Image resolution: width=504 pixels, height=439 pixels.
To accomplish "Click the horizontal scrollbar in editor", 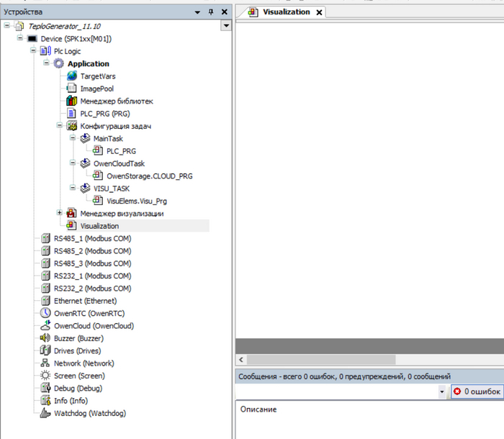I will click(324, 359).
